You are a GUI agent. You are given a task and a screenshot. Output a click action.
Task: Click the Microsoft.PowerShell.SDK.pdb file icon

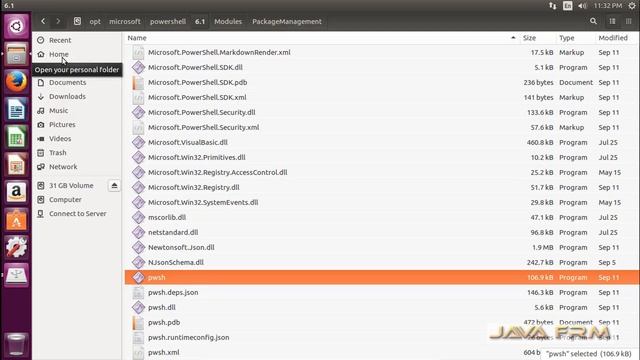pyautogui.click(x=138, y=82)
